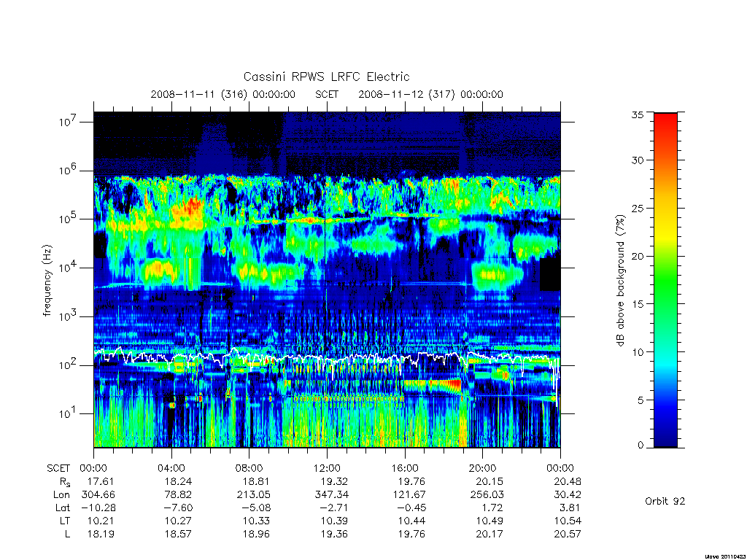Click the Lat value "-10.28"
The width and height of the screenshot is (747, 560).
pos(98,507)
